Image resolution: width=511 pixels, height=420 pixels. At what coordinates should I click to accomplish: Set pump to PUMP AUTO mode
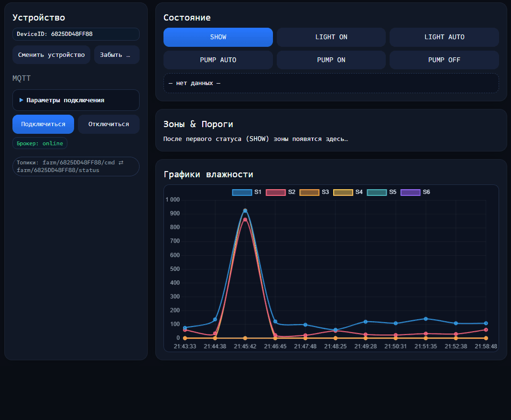[x=218, y=60]
